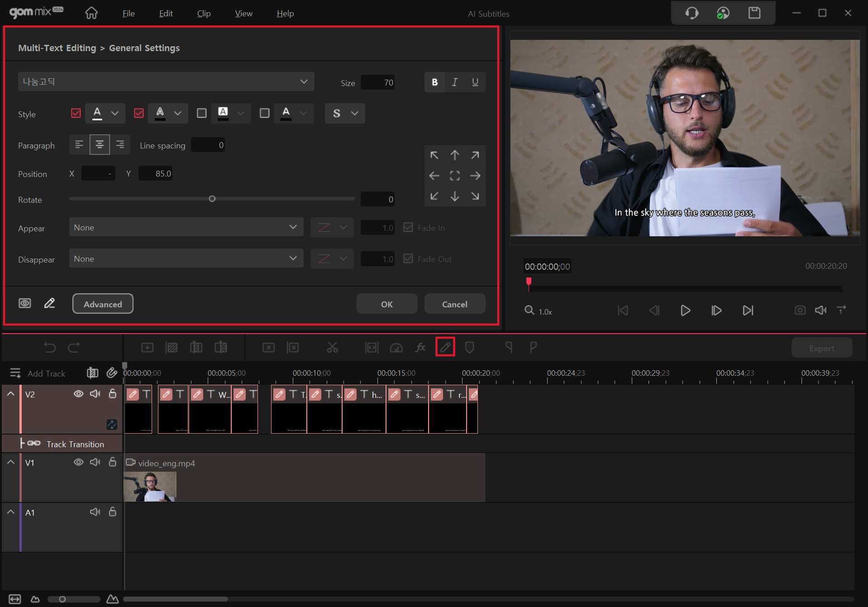Image resolution: width=868 pixels, height=607 pixels.
Task: Click the save project floppy icon
Action: pos(754,13)
